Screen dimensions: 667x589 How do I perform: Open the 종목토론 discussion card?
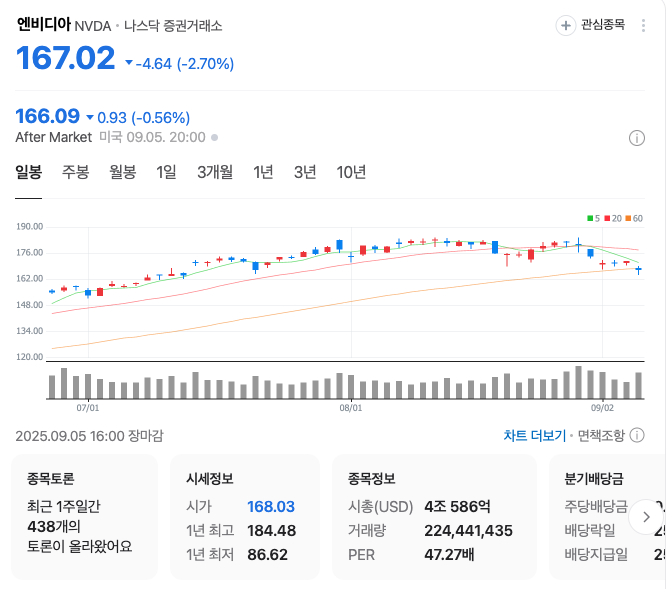(x=85, y=517)
